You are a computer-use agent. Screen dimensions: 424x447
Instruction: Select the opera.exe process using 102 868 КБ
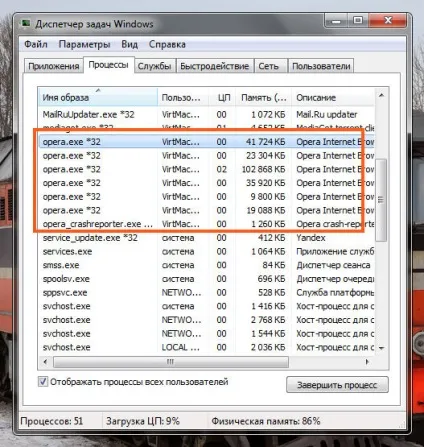[206, 169]
